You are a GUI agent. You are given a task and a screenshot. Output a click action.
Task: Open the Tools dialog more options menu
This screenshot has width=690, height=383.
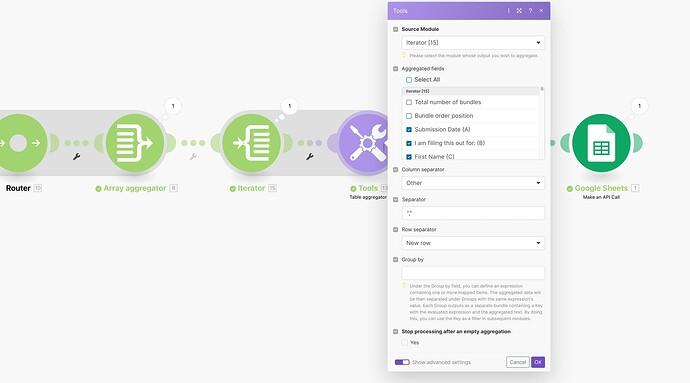tap(508, 11)
